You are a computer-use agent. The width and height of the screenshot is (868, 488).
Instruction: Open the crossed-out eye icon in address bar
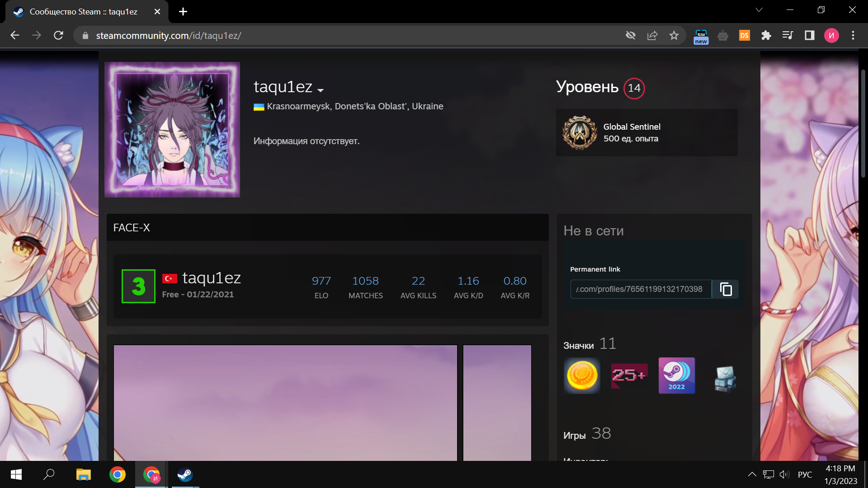coord(631,35)
